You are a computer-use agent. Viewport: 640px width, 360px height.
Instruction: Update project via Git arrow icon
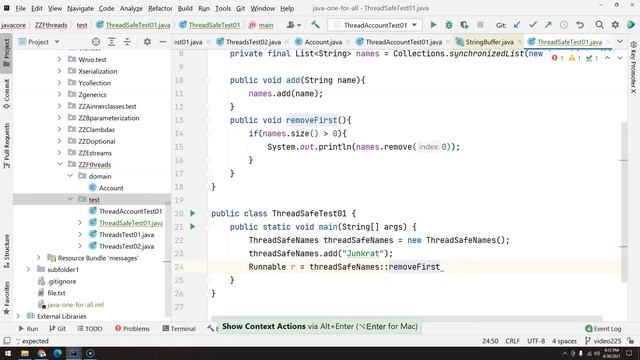pos(517,25)
